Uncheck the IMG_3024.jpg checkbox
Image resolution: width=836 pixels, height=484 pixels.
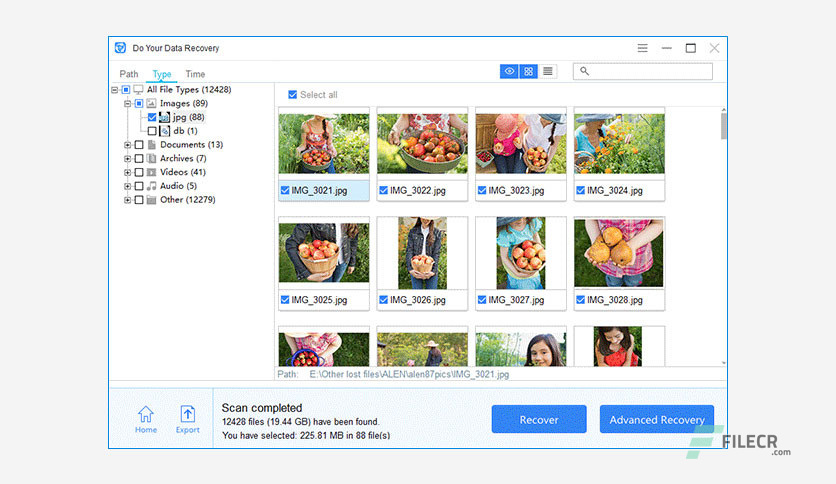581,190
